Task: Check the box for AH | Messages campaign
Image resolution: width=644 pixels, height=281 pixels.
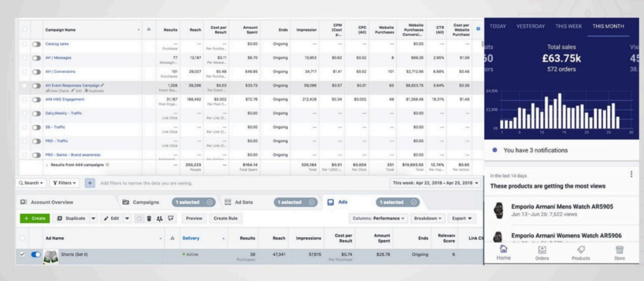Action: pyautogui.click(x=24, y=58)
